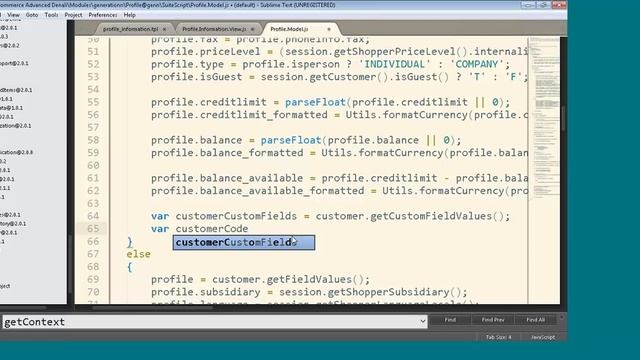Select the sidebar folder ending 'tory@2.0.1'

(x=13, y=224)
